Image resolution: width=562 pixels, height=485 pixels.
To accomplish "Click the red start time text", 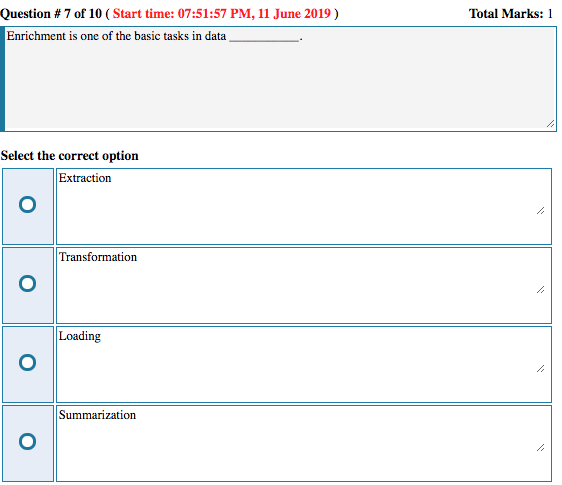I will click(222, 14).
